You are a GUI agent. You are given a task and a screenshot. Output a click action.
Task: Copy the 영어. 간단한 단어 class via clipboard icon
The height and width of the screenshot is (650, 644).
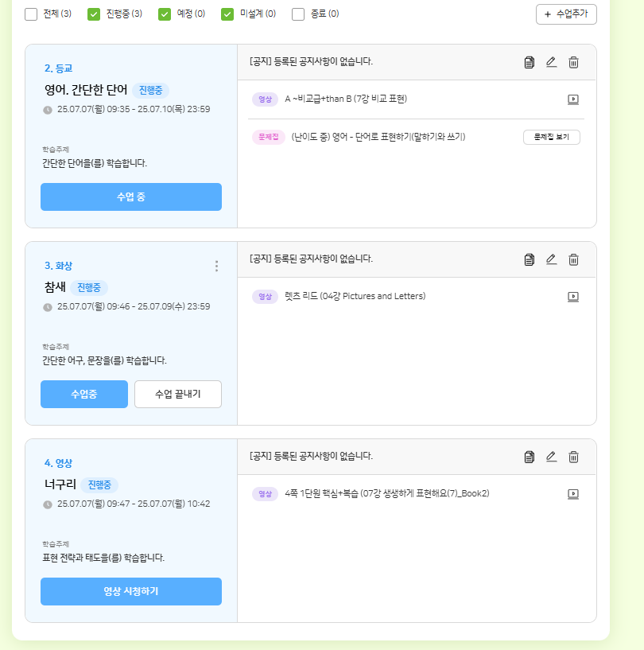[529, 62]
